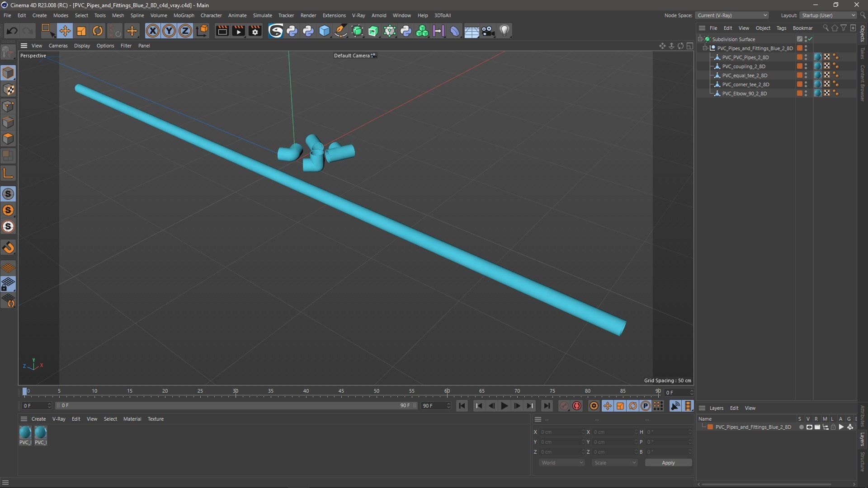Open Edit Render Settings icon
The height and width of the screenshot is (488, 868).
point(255,31)
